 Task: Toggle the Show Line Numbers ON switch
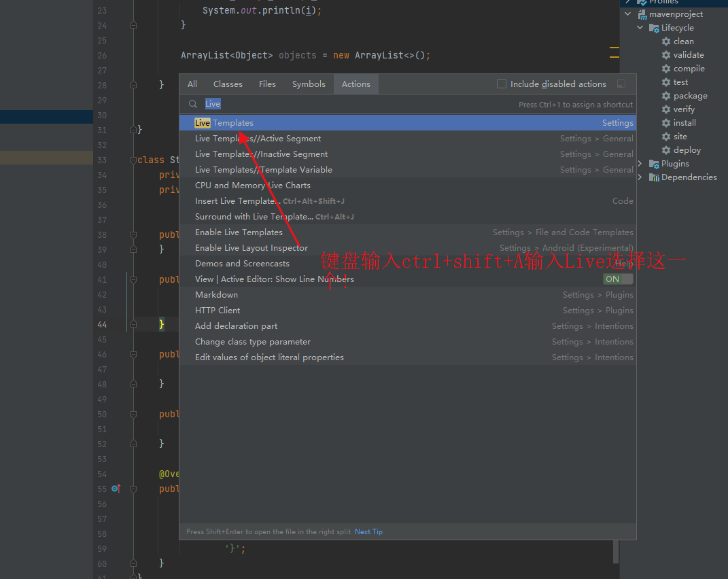(618, 279)
